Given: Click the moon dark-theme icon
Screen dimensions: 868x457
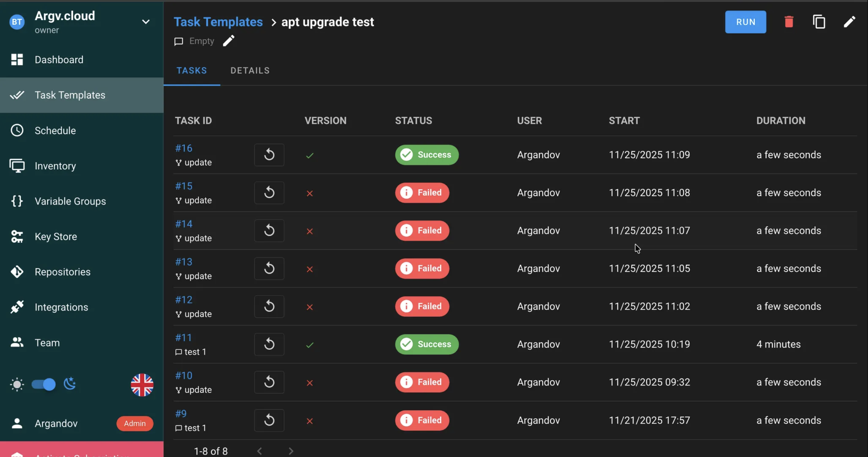Looking at the screenshot, I should point(70,384).
